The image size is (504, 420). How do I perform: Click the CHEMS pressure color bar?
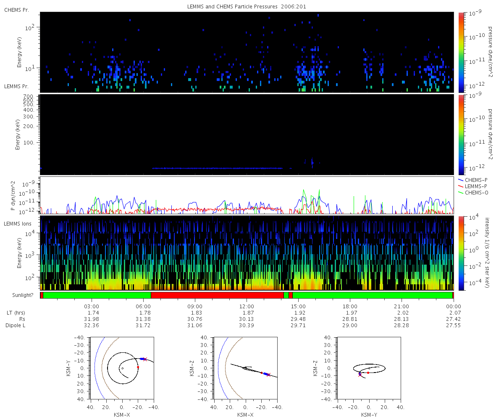coord(461,52)
